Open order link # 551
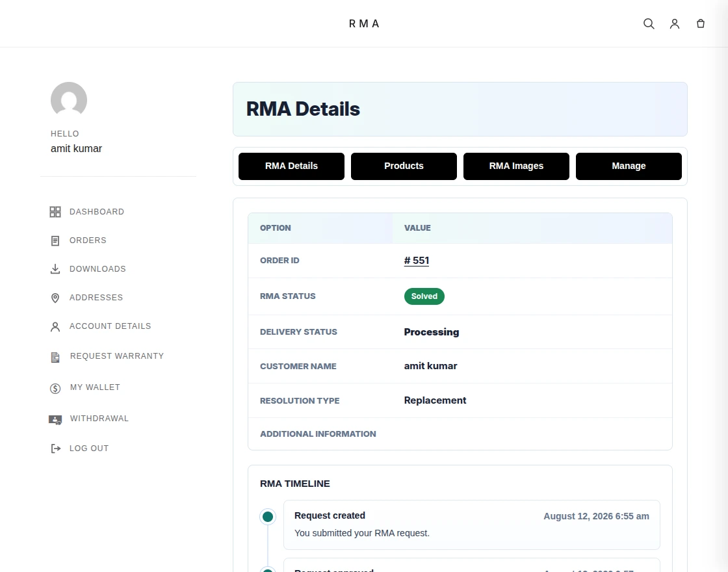Image resolution: width=728 pixels, height=572 pixels. (x=417, y=261)
